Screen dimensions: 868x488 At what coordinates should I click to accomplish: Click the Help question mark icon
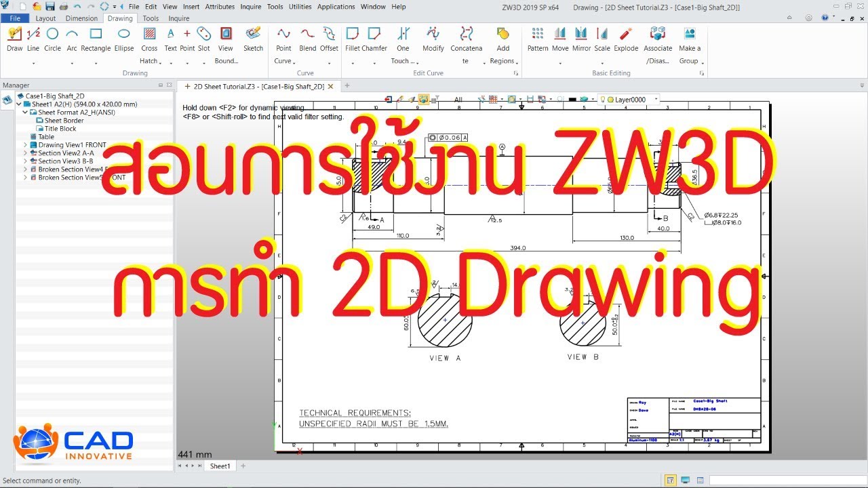tap(824, 18)
